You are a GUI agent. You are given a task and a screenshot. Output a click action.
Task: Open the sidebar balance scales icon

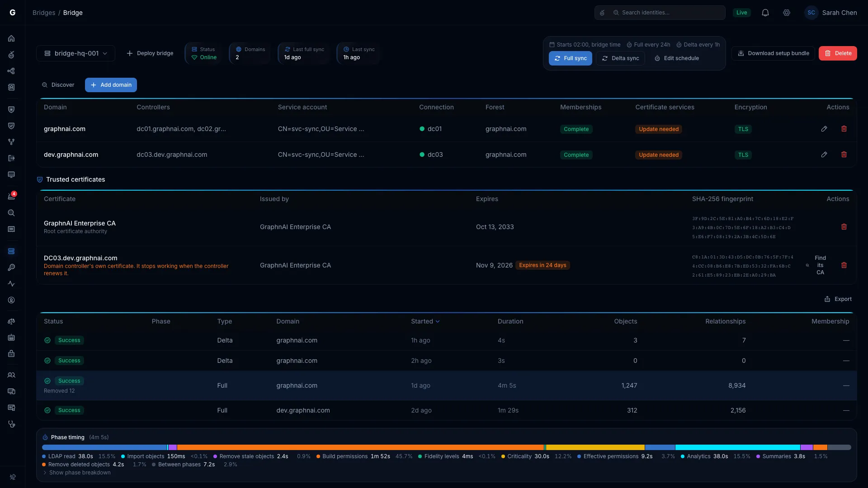11,321
